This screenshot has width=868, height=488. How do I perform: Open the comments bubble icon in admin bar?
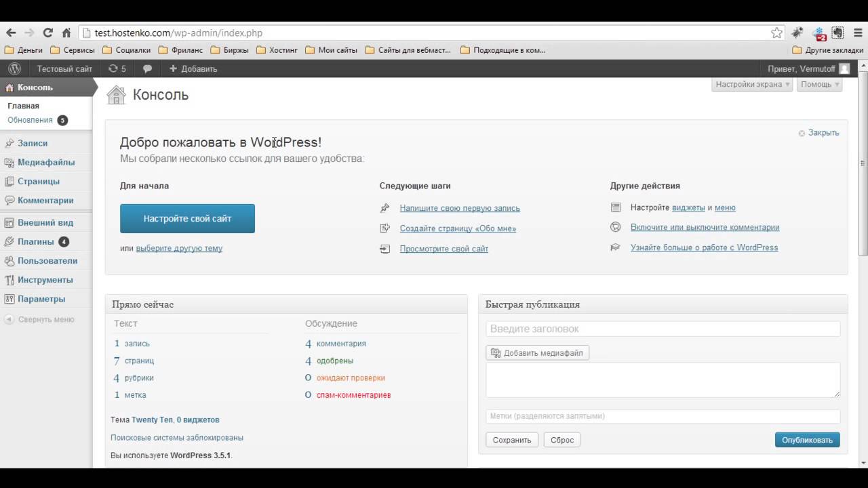147,68
